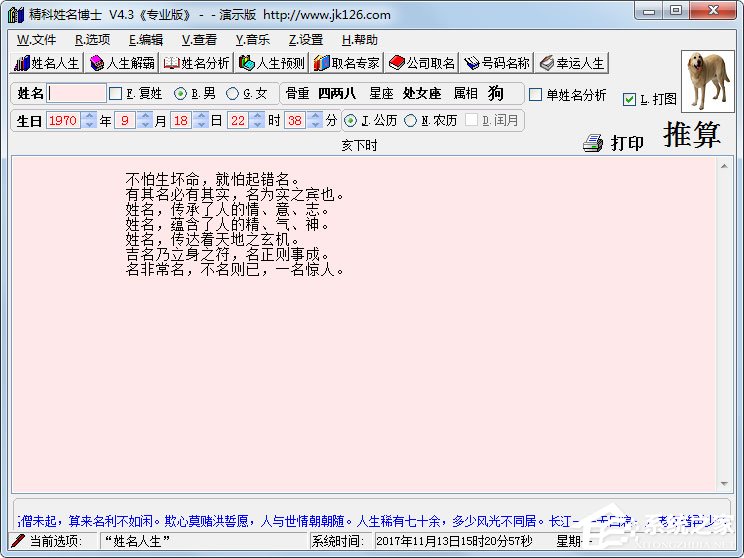Open the 姓名分析 toolbar button

pos(196,63)
